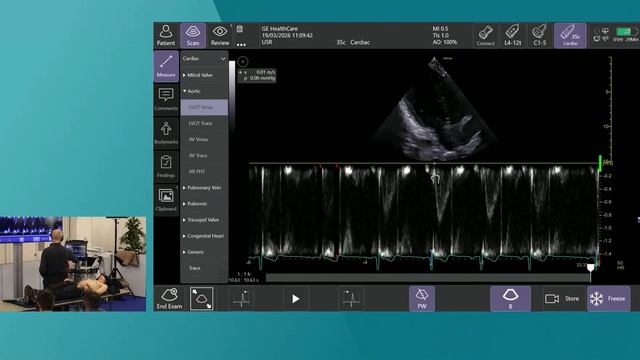Image resolution: width=640 pixels, height=360 pixels.
Task: Open the Clipboard panel
Action: 166,200
